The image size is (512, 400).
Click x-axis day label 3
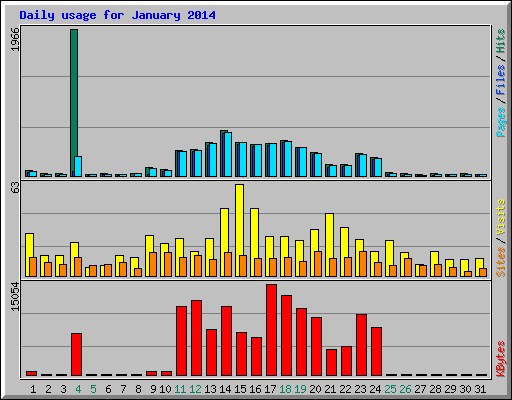(63, 389)
